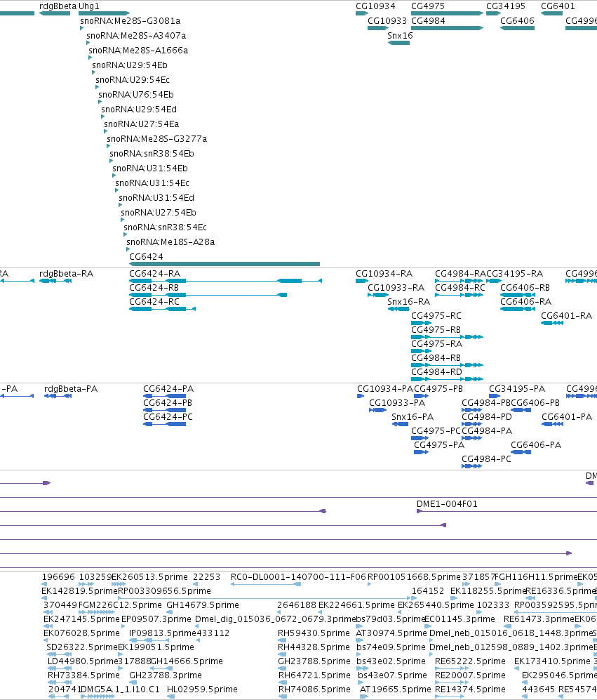Select transcript CG4975-RB
597x700 pixels.
[x=447, y=337]
